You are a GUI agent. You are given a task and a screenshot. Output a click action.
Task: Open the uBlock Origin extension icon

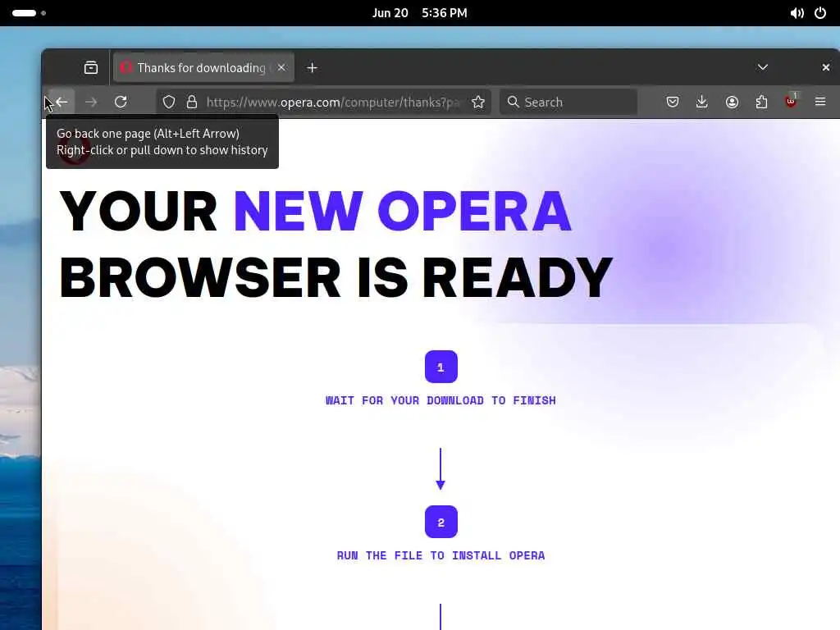pos(791,102)
